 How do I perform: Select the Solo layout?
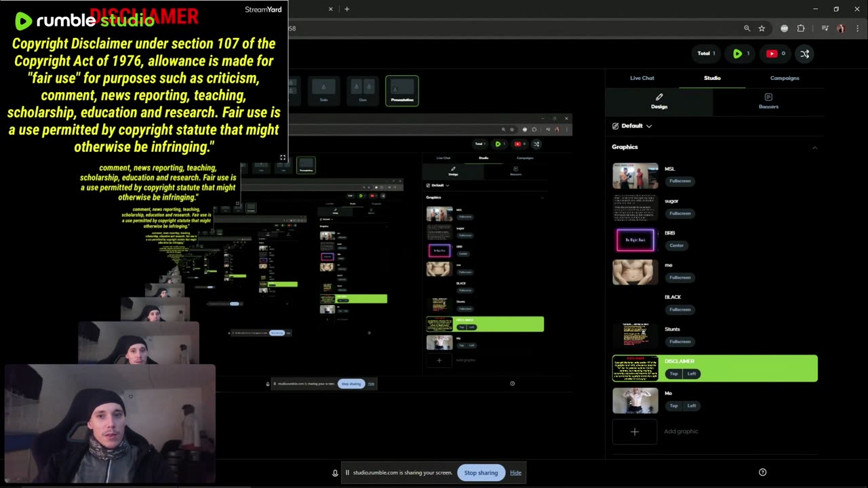click(x=323, y=91)
